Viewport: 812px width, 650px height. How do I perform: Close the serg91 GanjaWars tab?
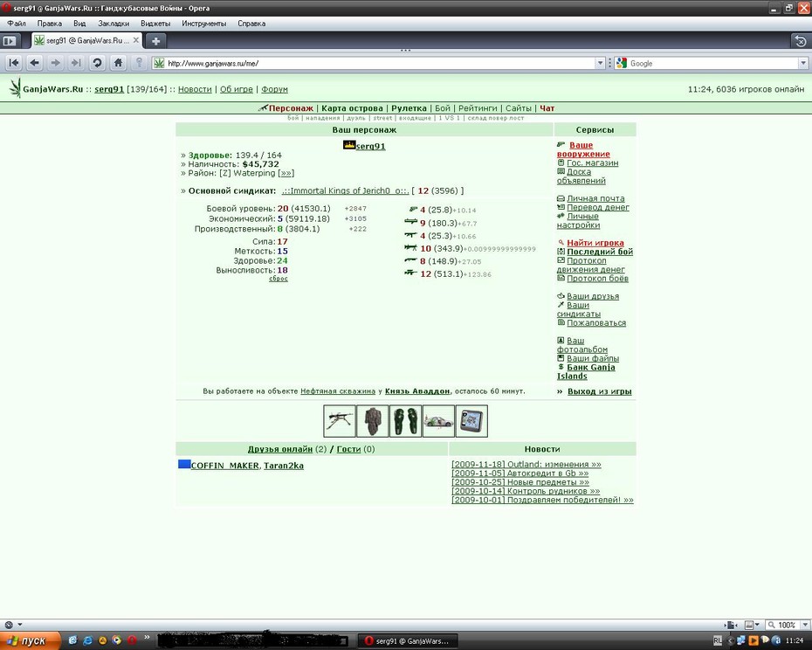135,40
